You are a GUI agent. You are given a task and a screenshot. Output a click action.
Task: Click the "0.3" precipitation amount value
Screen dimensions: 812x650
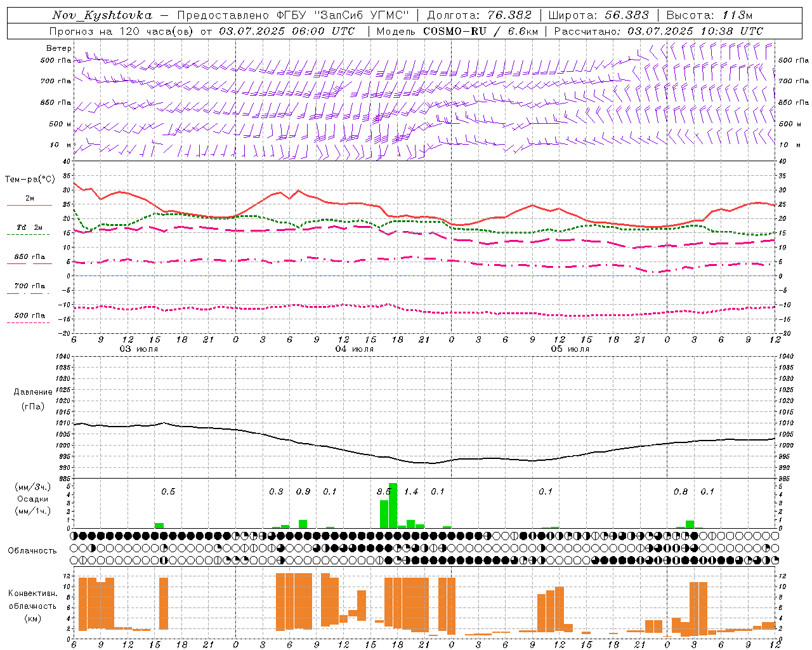point(276,492)
